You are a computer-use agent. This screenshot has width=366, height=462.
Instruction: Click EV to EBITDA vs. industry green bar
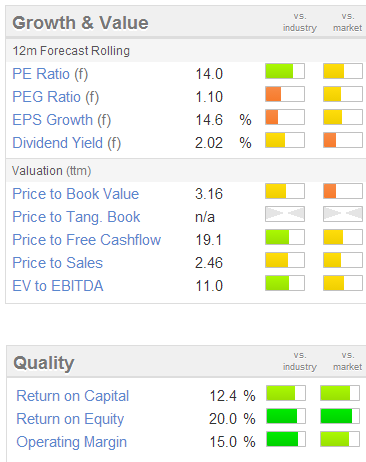285,283
